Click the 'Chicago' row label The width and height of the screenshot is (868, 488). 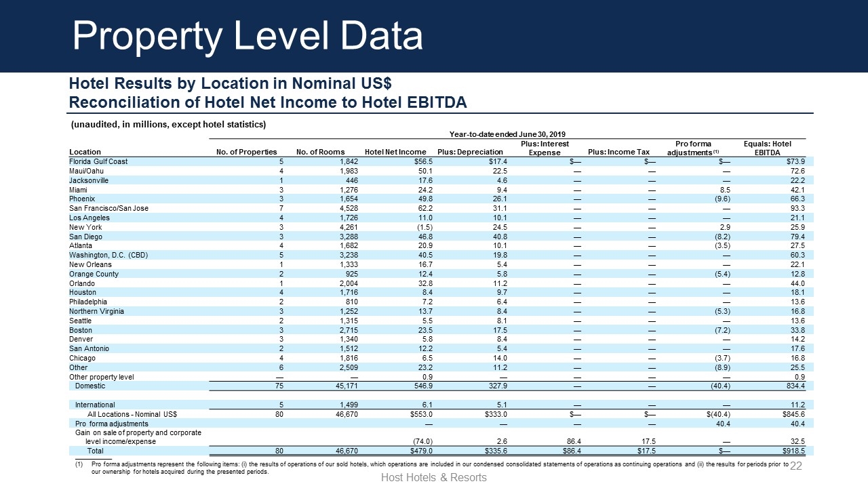81,358
